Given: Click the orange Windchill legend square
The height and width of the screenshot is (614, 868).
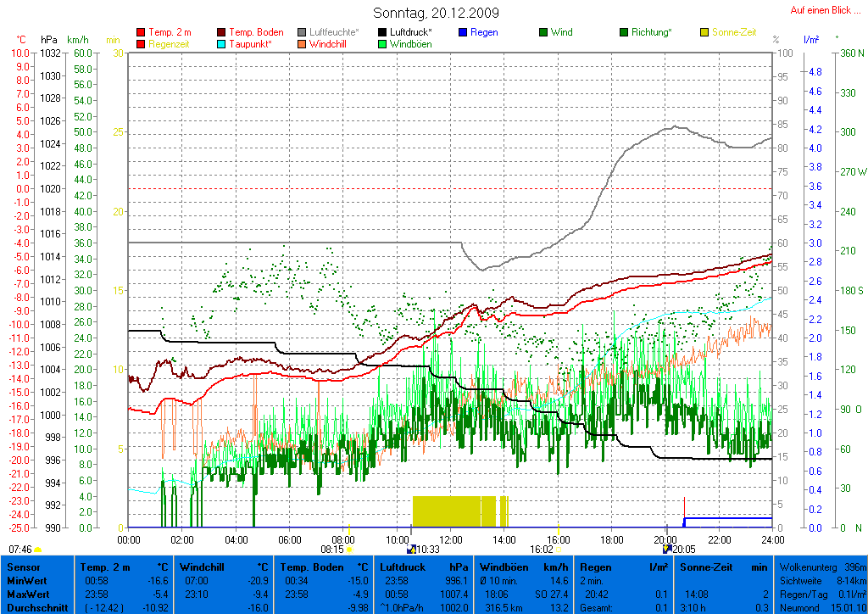Looking at the screenshot, I should pos(302,44).
